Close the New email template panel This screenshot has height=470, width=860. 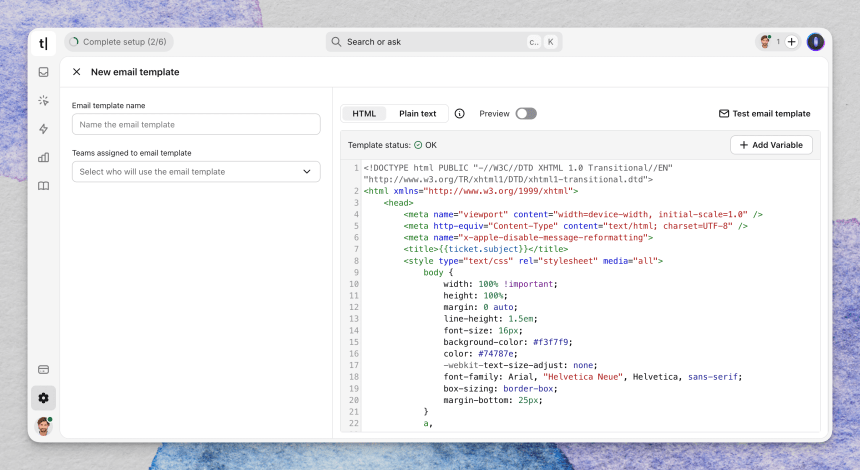pyautogui.click(x=77, y=72)
